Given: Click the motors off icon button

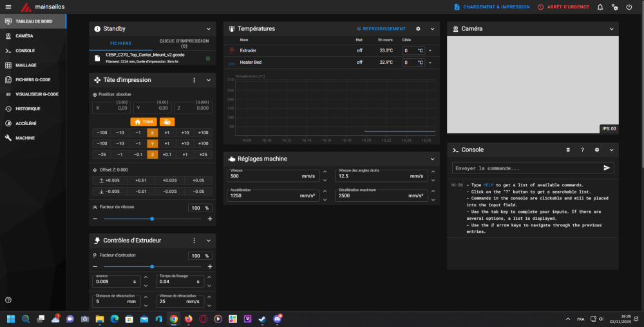Looking at the screenshot, I should click(x=167, y=122).
